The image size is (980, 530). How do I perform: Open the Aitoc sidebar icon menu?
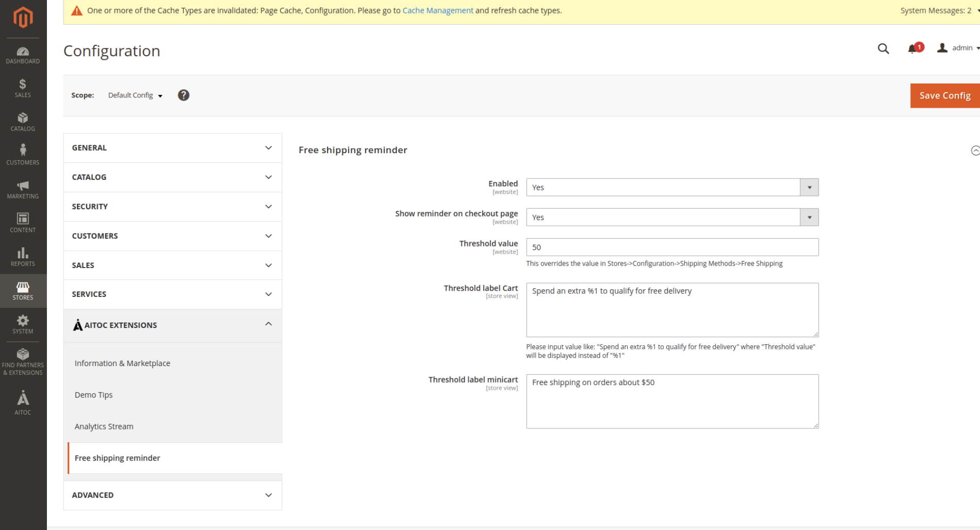point(23,403)
